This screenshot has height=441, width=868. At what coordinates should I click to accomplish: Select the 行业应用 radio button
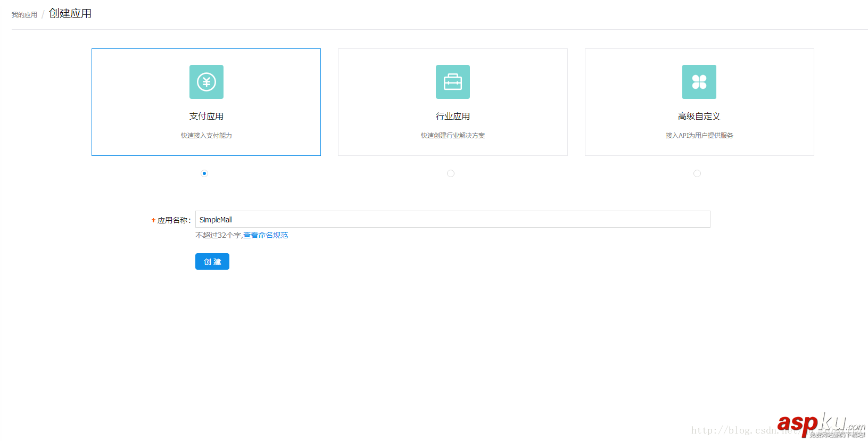pyautogui.click(x=451, y=173)
